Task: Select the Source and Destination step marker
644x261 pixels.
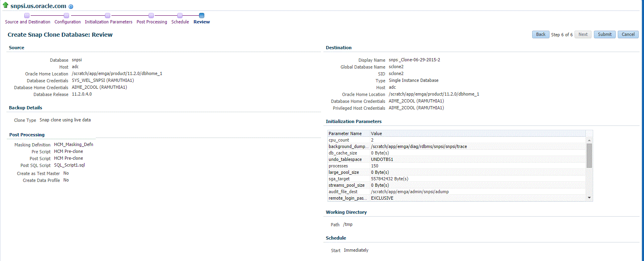Action: click(27, 16)
